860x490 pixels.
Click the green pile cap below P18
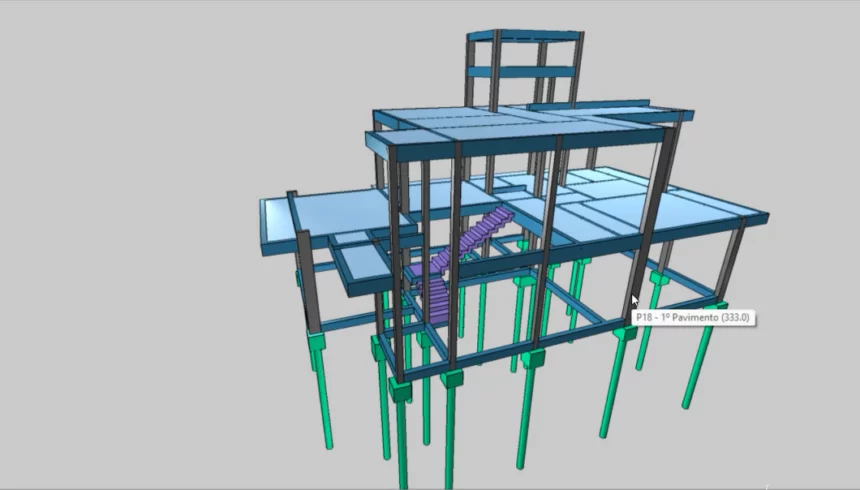point(628,331)
